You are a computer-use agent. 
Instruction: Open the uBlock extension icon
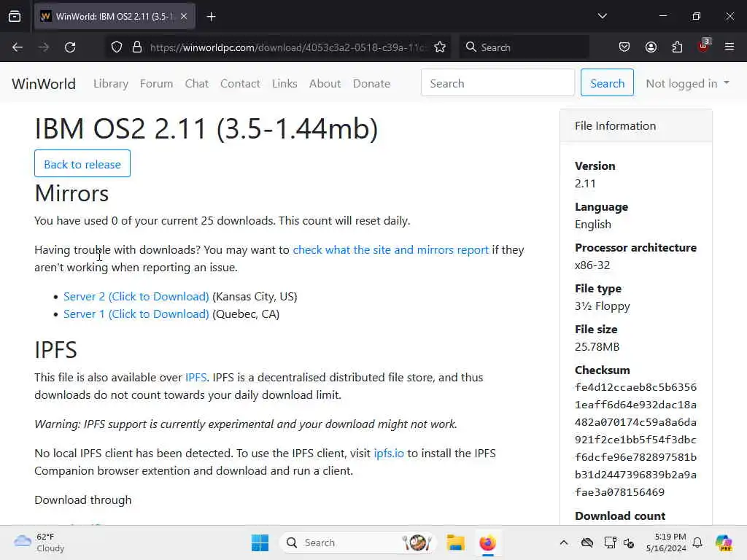pos(704,46)
